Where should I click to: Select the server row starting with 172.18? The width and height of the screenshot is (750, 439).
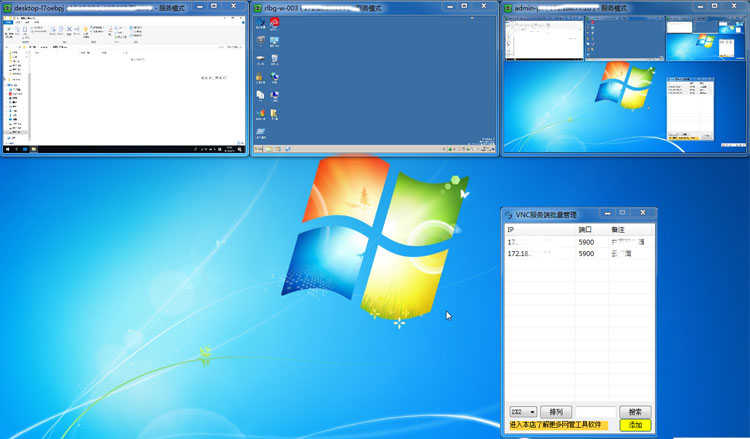[x=579, y=253]
